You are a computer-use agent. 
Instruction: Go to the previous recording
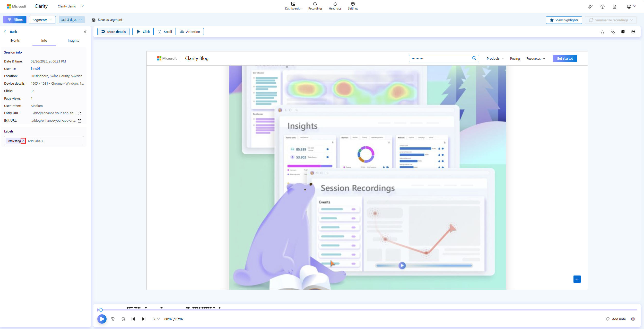point(133,319)
